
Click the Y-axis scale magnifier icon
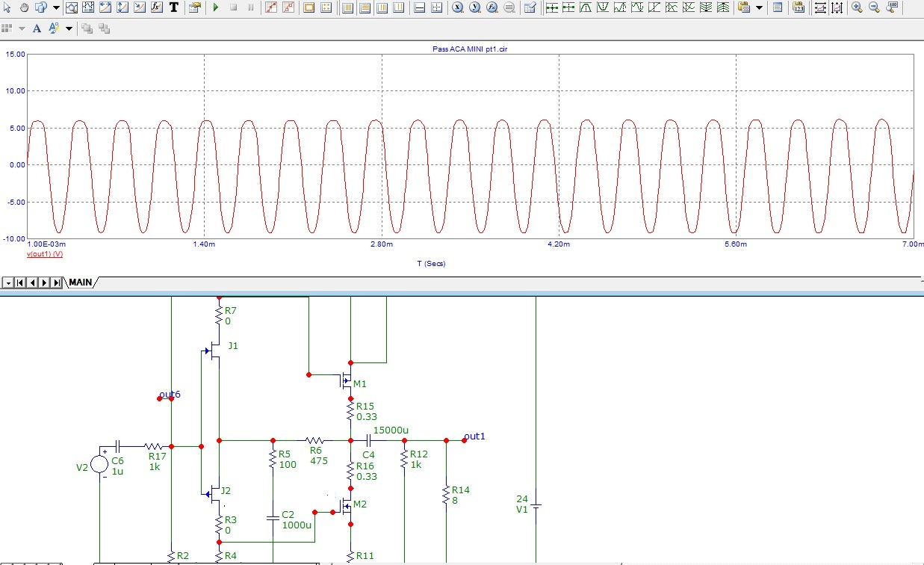[474, 7]
